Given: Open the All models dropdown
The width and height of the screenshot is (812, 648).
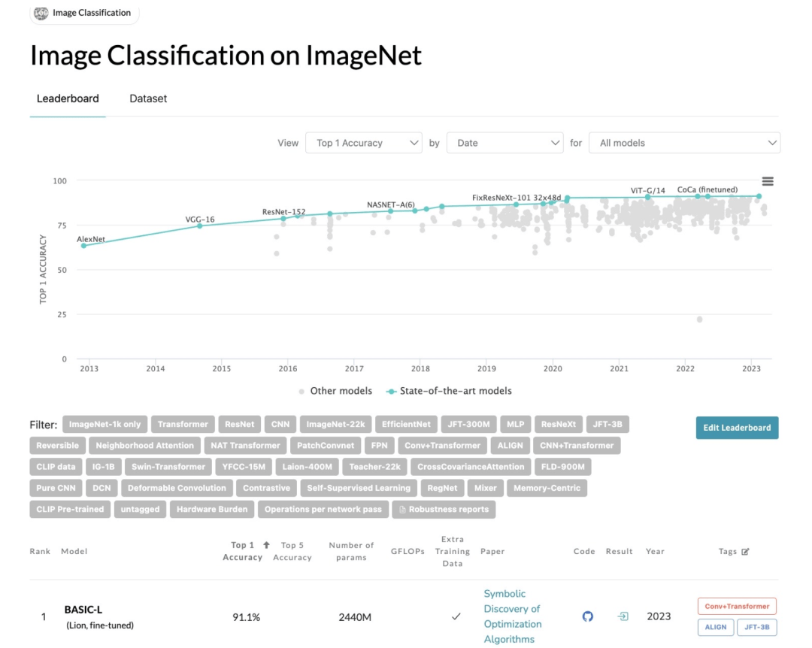Looking at the screenshot, I should point(685,143).
